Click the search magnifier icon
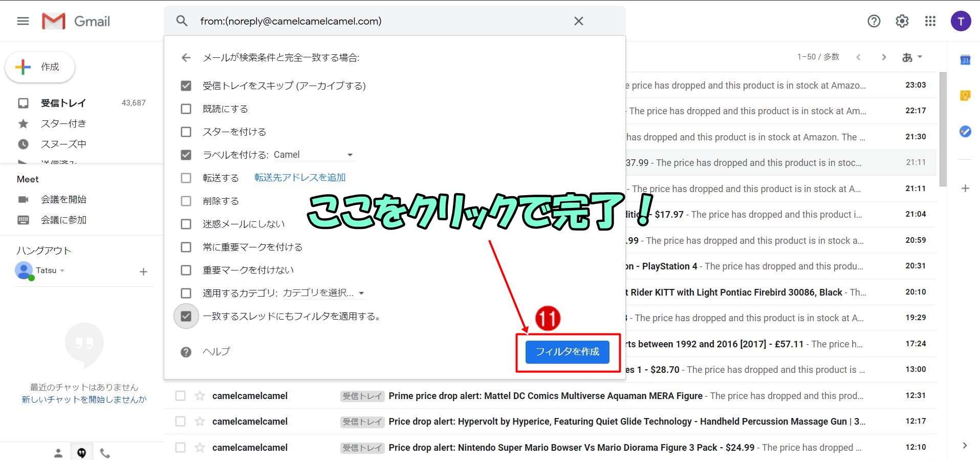Screen dimensions: 980x460 click(x=182, y=21)
